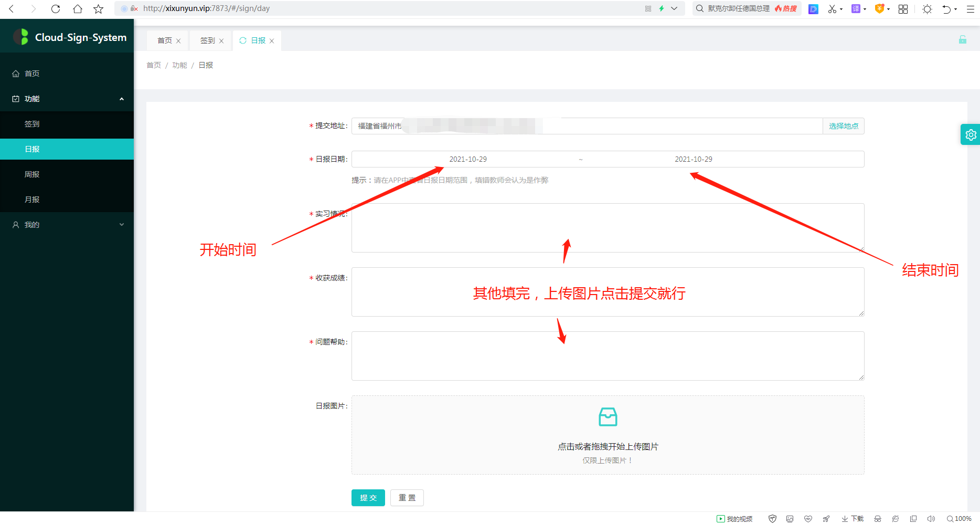Open My Videos in status bar

click(734, 519)
